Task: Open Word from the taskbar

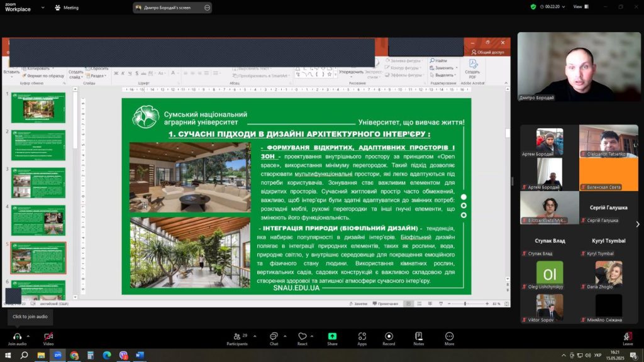Action: pos(140,355)
